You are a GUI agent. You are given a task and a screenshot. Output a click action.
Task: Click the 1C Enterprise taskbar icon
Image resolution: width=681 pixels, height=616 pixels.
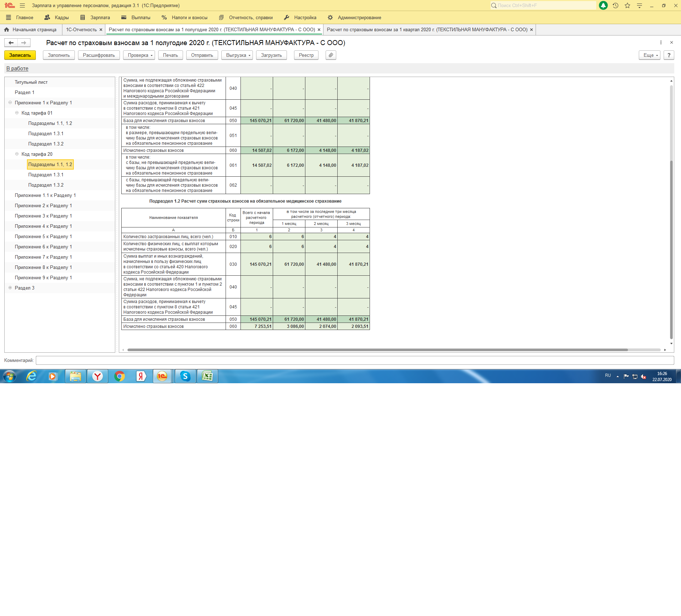click(162, 376)
